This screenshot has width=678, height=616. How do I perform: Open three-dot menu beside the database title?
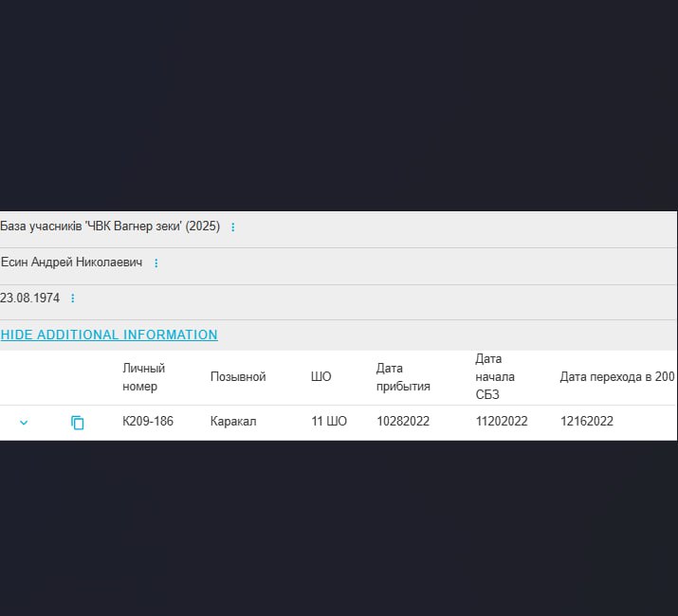(x=233, y=227)
